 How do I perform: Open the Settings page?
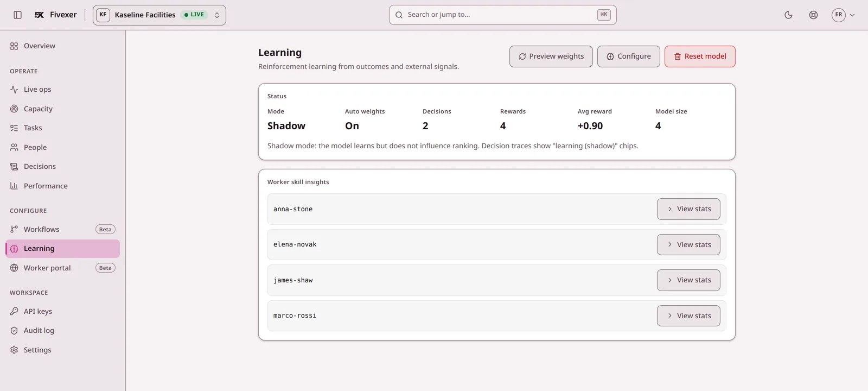pyautogui.click(x=62, y=350)
